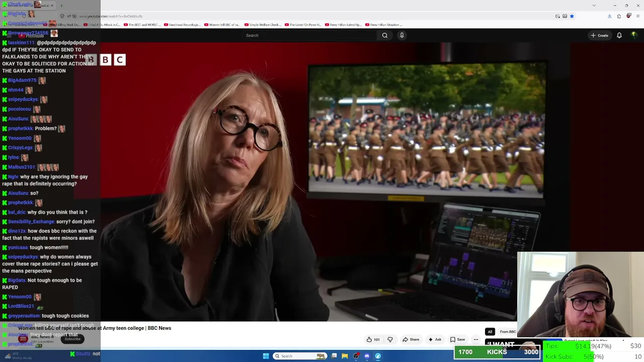The height and width of the screenshot is (362, 644).
Task: Click the video title text below the player
Action: (95, 328)
